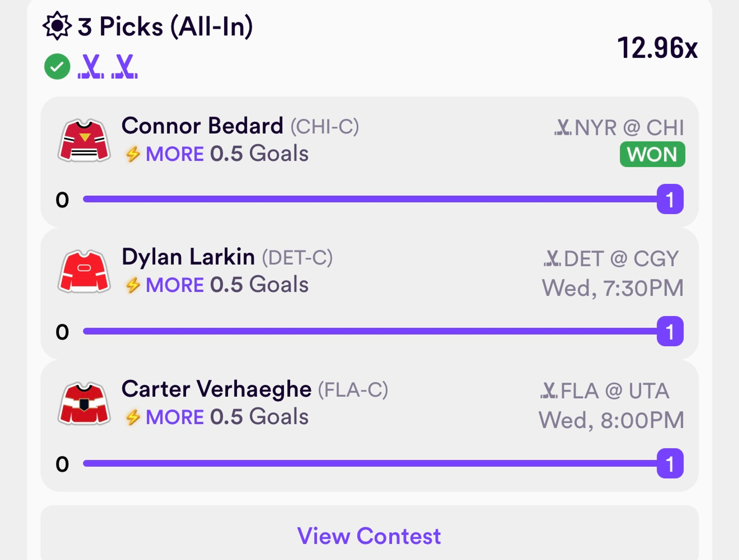Open Connor Bedard's Blackhawks jersey icon
Viewport: 739px width, 560px height.
[x=84, y=140]
